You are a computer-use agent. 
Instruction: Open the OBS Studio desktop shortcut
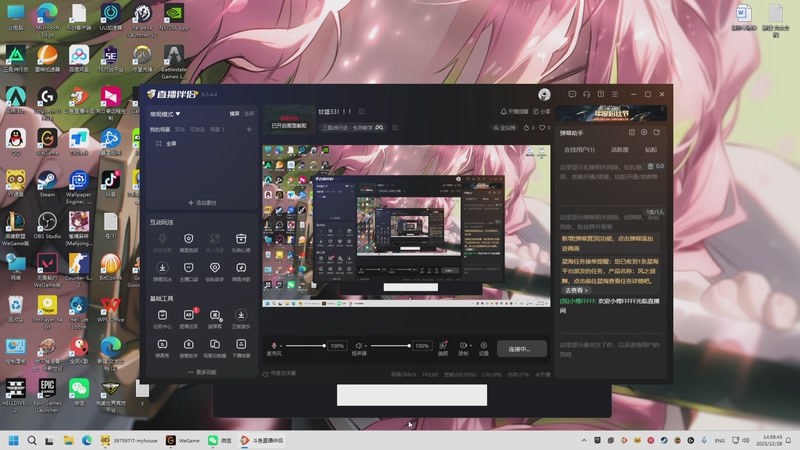(47, 226)
